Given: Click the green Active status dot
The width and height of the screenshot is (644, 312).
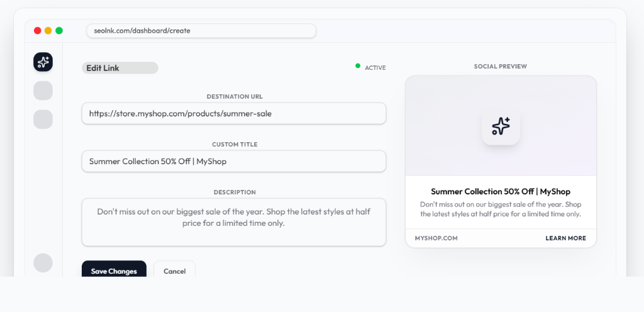Looking at the screenshot, I should 358,65.
